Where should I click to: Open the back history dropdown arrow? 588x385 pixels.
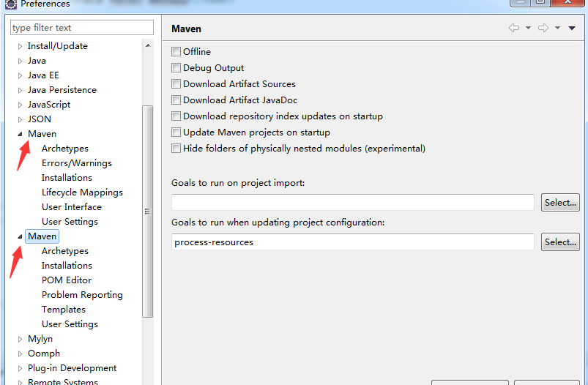528,28
